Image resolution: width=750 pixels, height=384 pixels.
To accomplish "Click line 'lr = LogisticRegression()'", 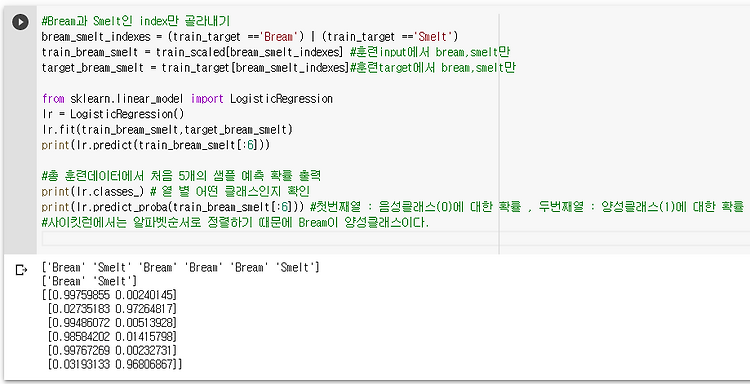I will [x=113, y=114].
